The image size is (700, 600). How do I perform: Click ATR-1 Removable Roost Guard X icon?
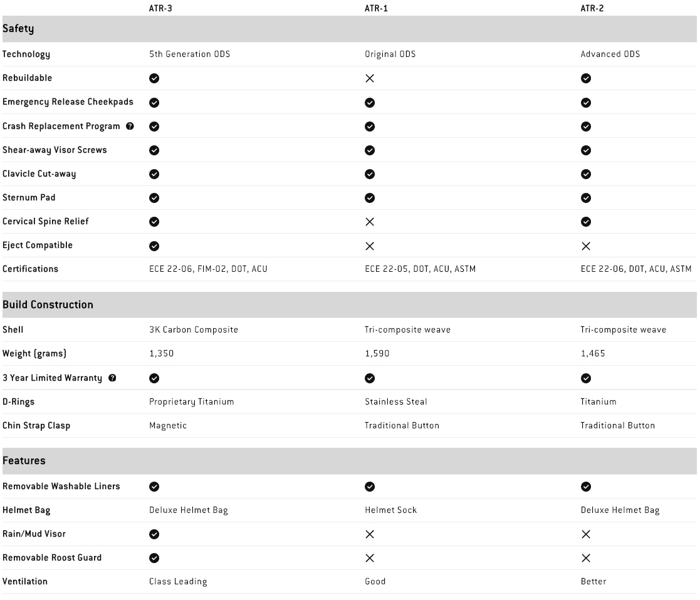pos(370,558)
